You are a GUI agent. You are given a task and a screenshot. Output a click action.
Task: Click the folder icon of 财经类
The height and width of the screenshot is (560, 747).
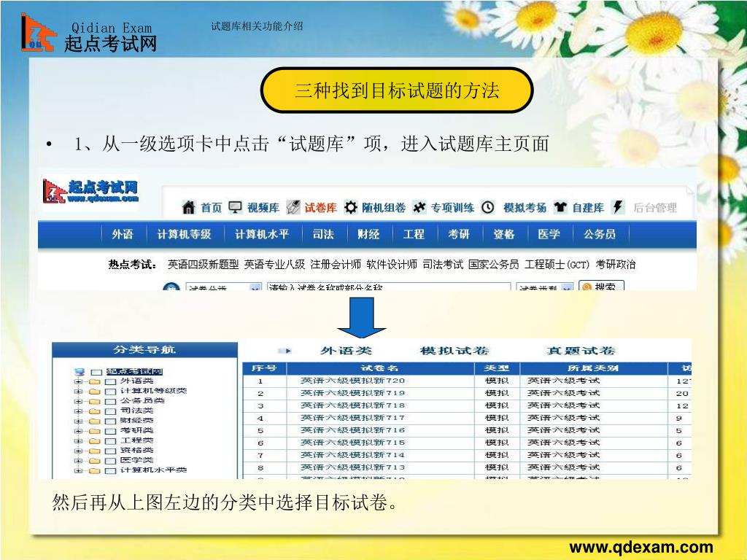pyautogui.click(x=94, y=421)
